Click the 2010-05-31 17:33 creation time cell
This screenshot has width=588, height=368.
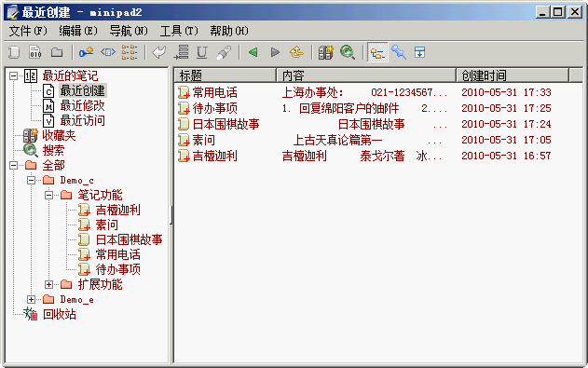click(506, 92)
